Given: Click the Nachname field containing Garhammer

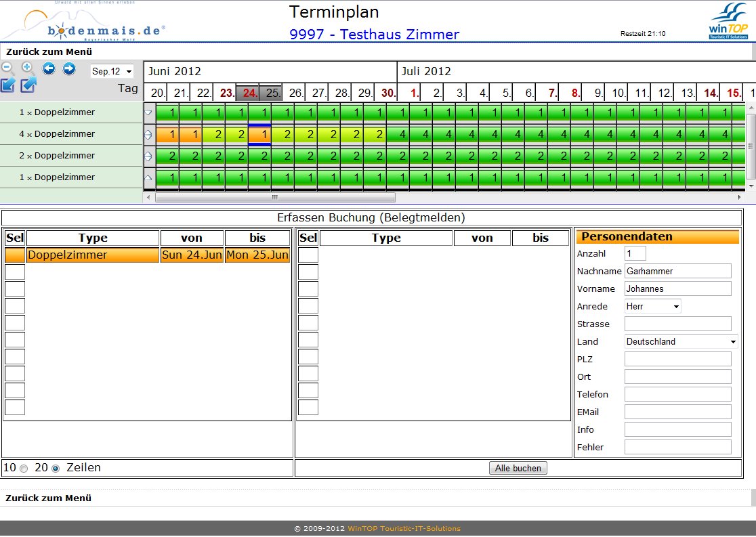Looking at the screenshot, I should [x=677, y=271].
